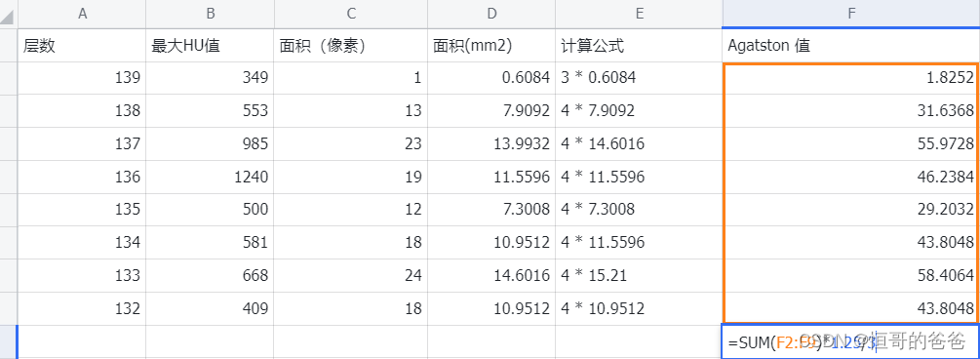Select formula cell 4 * 10.9512
Screen dimensions: 980x359
pyautogui.click(x=640, y=308)
